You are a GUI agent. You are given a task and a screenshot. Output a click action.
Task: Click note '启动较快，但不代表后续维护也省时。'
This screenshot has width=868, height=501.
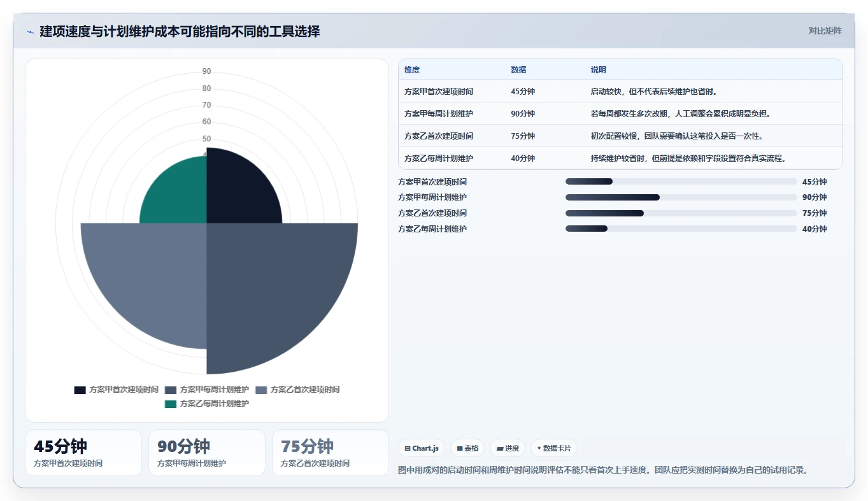click(x=655, y=92)
